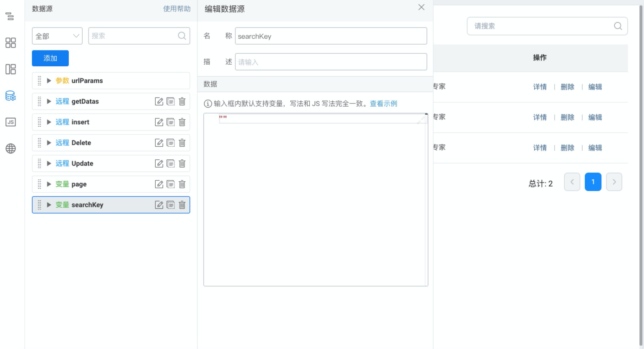Open the component library sidebar icon

10,43
